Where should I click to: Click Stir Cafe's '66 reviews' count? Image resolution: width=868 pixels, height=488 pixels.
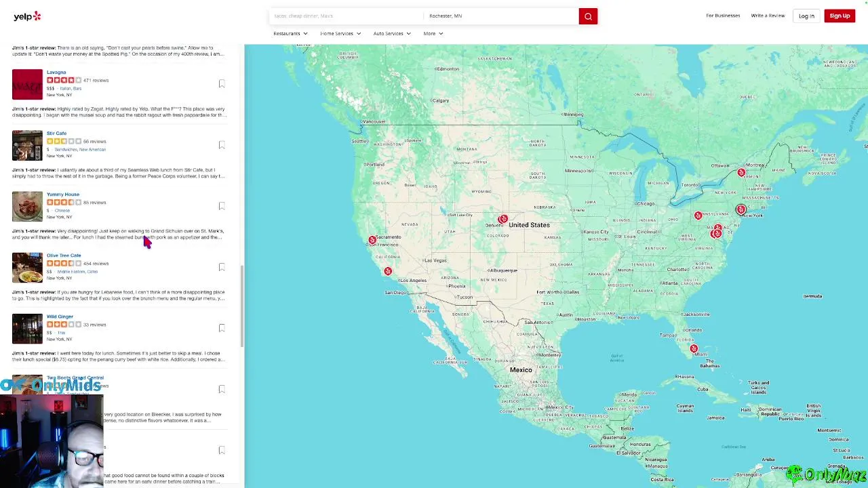[x=94, y=141]
